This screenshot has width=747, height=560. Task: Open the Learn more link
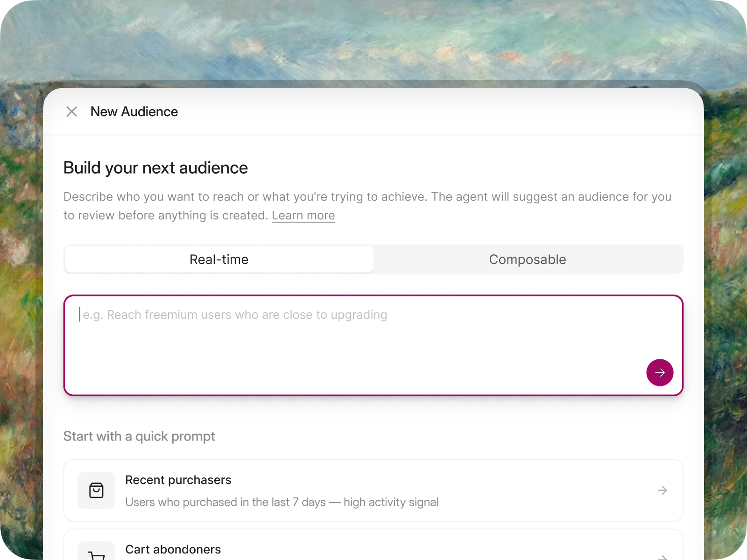click(x=303, y=216)
